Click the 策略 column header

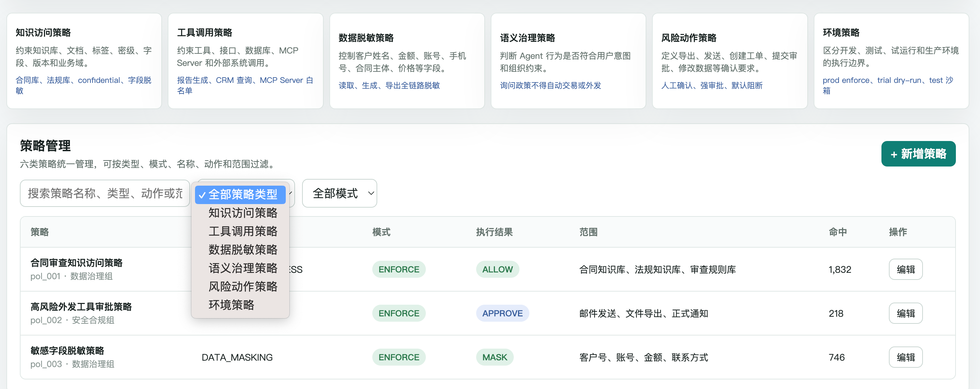[x=40, y=232]
